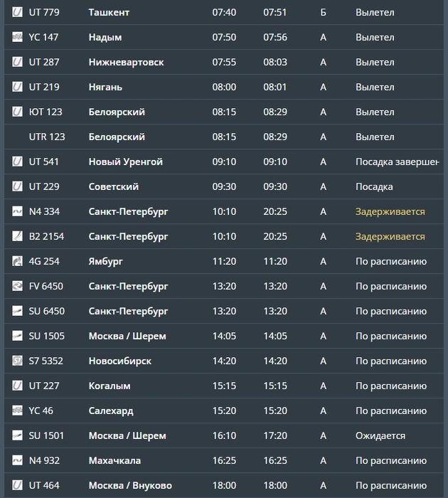Click the Nordwind logo beside flight N4 932
448x498 pixels.
click(x=17, y=460)
